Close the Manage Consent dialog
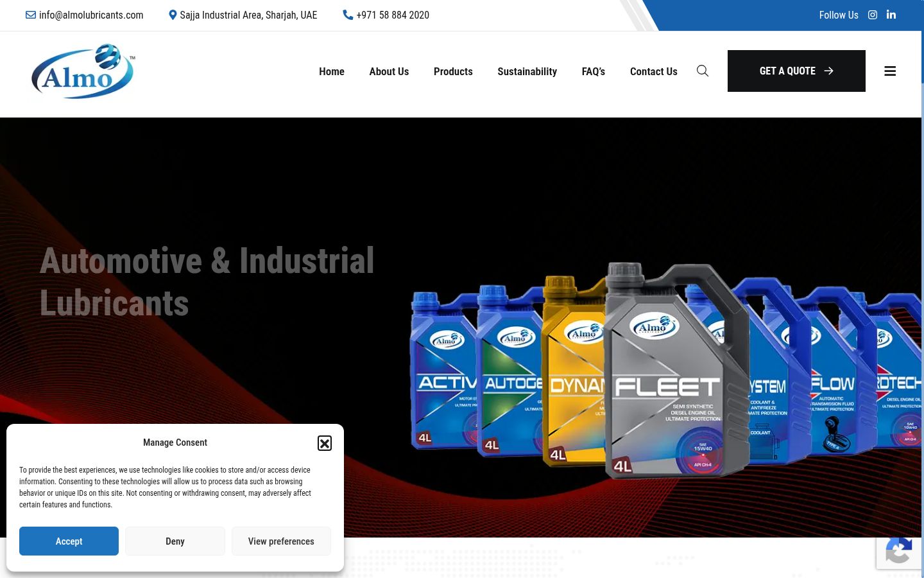924x578 pixels. pyautogui.click(x=325, y=443)
